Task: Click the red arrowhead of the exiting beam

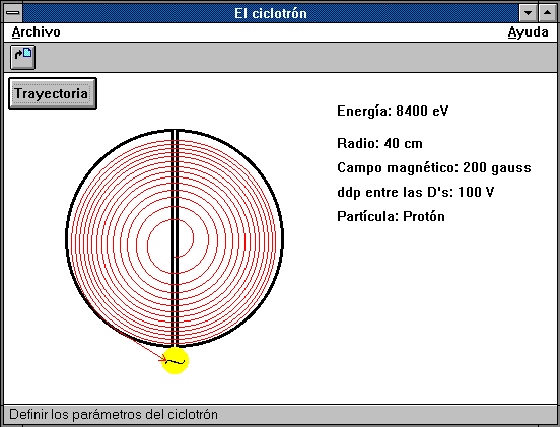Action: click(164, 358)
